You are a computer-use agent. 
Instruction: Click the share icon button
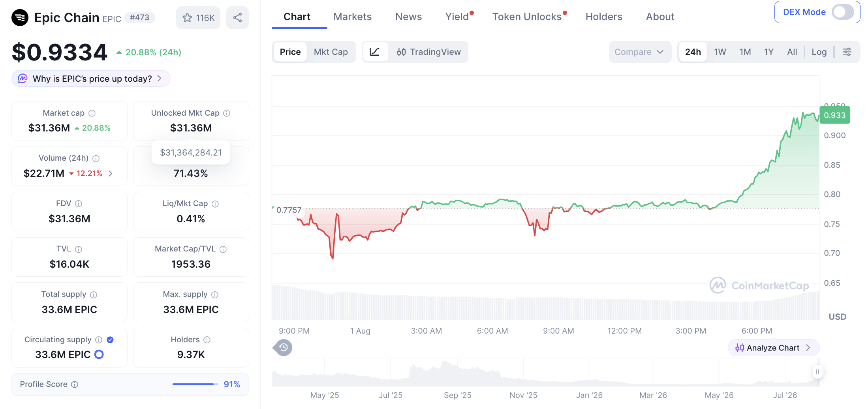(x=237, y=18)
